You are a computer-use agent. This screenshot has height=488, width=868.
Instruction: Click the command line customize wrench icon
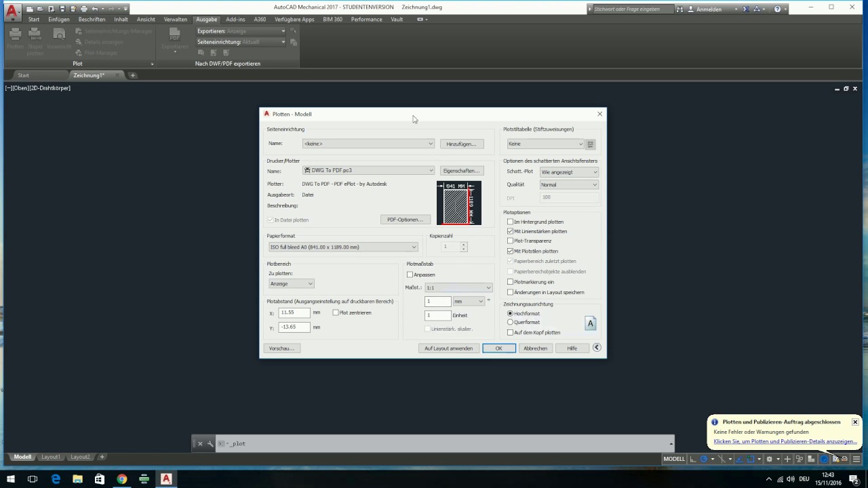(210, 443)
